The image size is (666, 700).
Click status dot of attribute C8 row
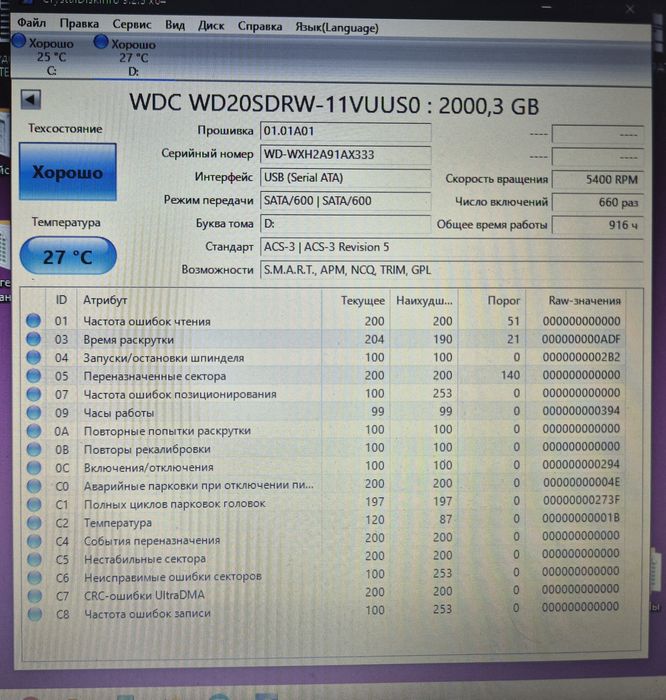coord(35,614)
